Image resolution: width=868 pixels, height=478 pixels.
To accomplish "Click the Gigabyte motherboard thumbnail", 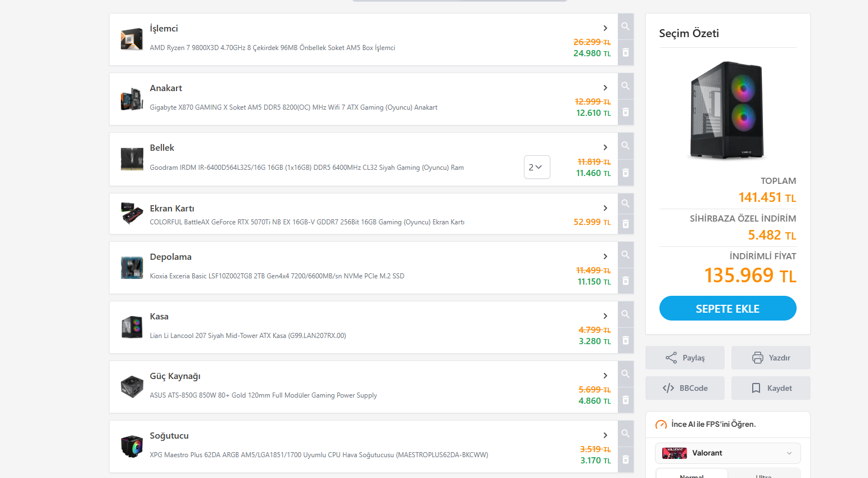I will 132,99.
